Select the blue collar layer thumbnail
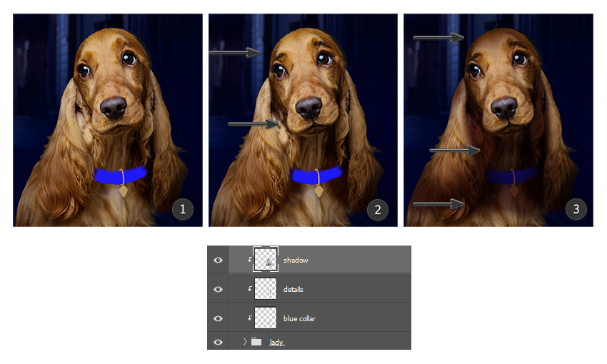The height and width of the screenshot is (364, 607). (266, 318)
